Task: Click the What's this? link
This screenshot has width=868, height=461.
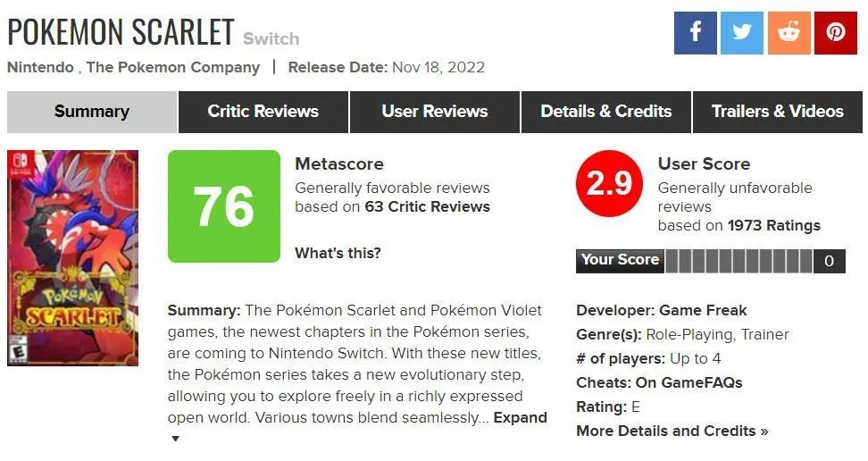Action: (338, 253)
